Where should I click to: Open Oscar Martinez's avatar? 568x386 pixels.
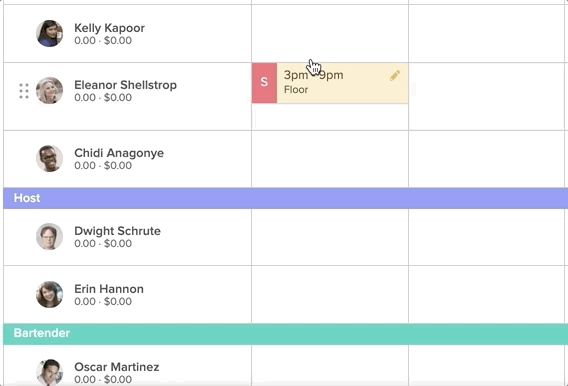coord(50,372)
